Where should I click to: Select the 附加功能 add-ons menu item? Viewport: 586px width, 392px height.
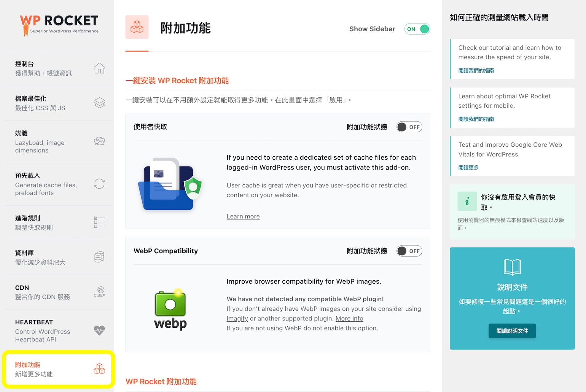point(58,369)
